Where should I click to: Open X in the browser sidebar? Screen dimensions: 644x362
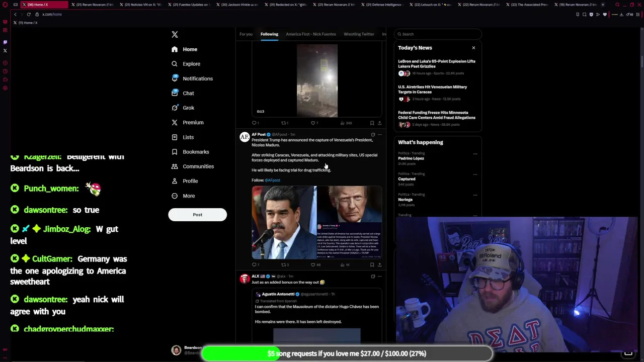click(x=5, y=50)
